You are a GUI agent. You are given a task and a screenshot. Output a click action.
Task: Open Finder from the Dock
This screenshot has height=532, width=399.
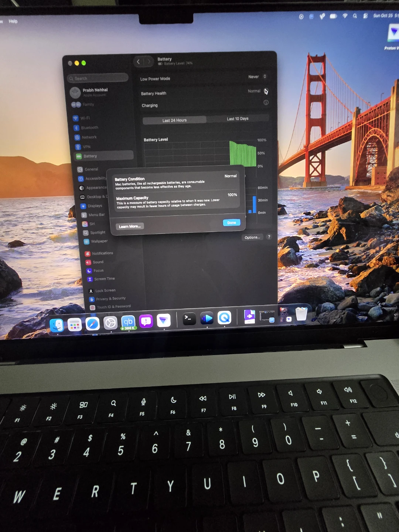[57, 325]
